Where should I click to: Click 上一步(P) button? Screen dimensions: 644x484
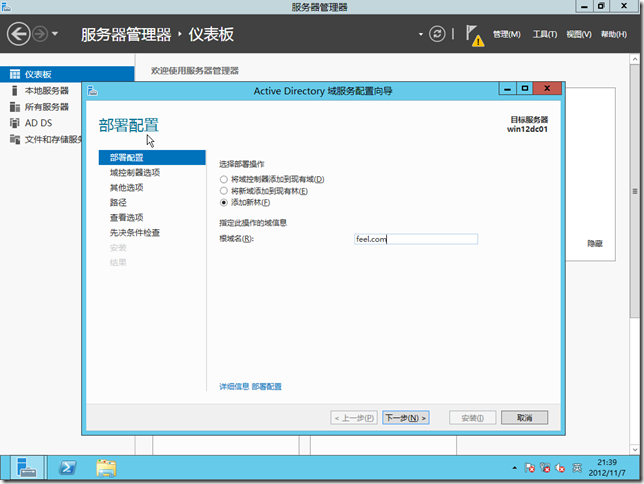[354, 418]
